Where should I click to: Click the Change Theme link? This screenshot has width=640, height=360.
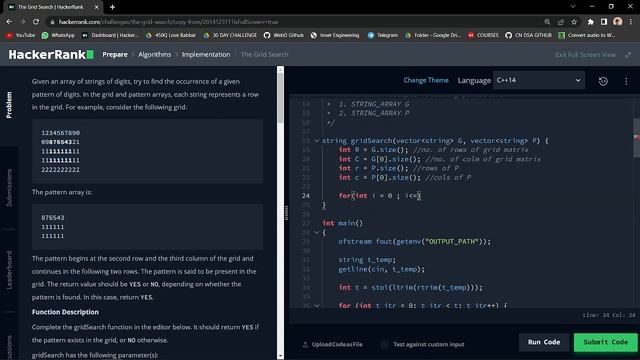coord(426,80)
